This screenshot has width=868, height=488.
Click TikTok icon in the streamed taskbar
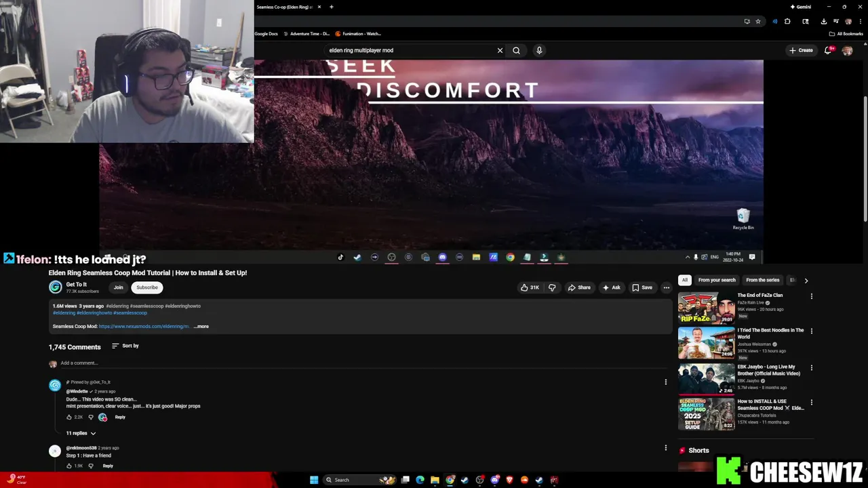click(340, 257)
